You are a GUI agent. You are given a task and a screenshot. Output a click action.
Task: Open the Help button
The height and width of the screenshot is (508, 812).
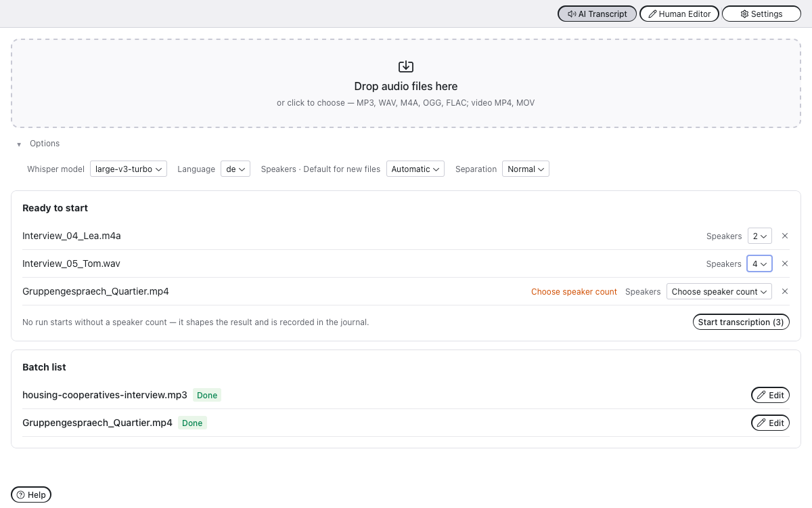[x=31, y=494]
